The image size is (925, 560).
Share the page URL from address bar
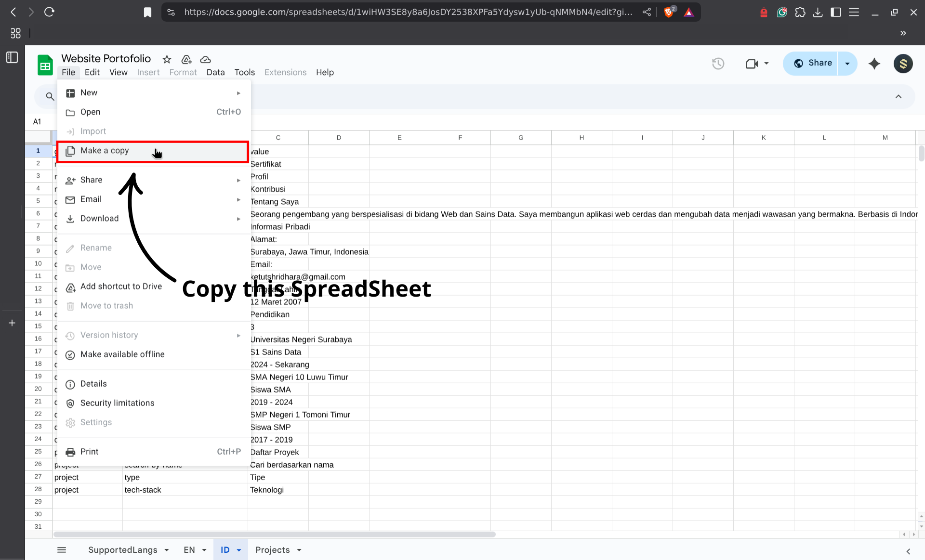647,12
